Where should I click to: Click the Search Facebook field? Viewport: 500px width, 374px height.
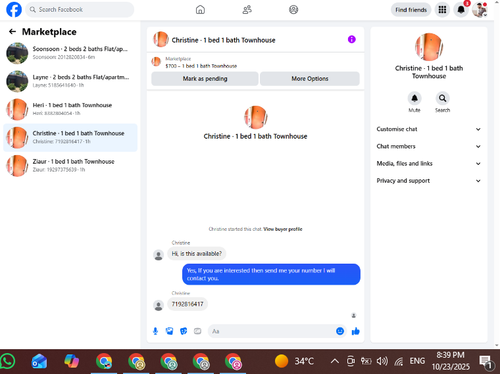click(80, 10)
